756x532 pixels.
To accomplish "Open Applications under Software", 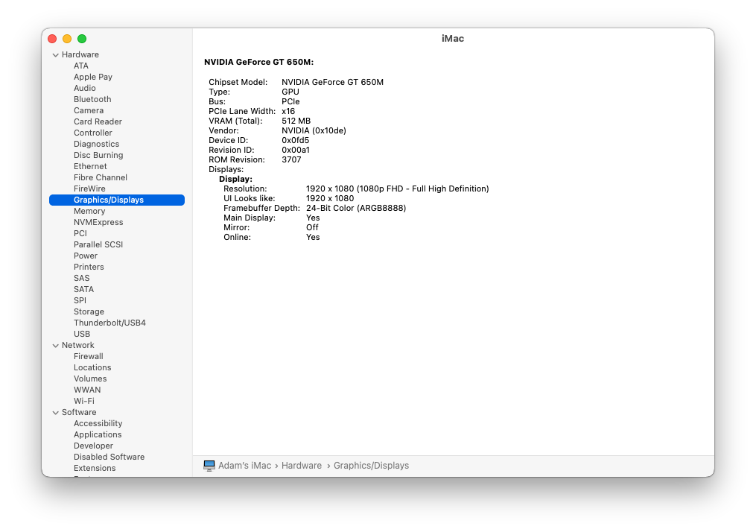I will [x=98, y=434].
